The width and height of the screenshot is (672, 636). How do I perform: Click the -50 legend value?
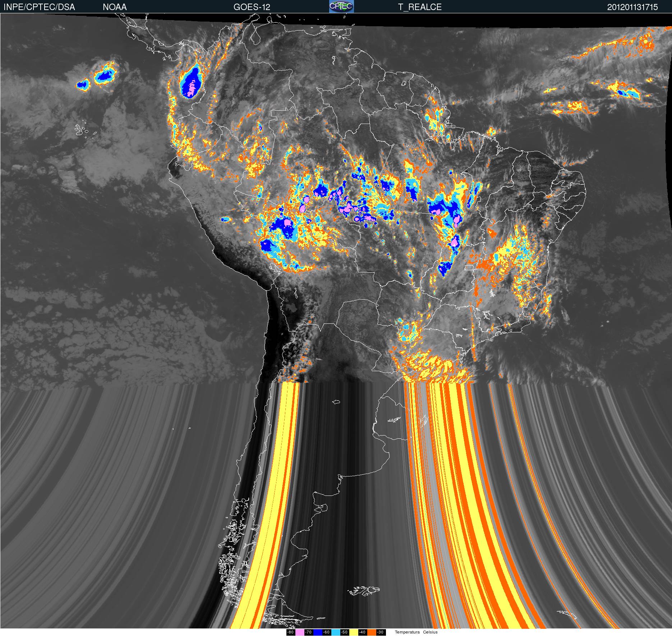344,632
